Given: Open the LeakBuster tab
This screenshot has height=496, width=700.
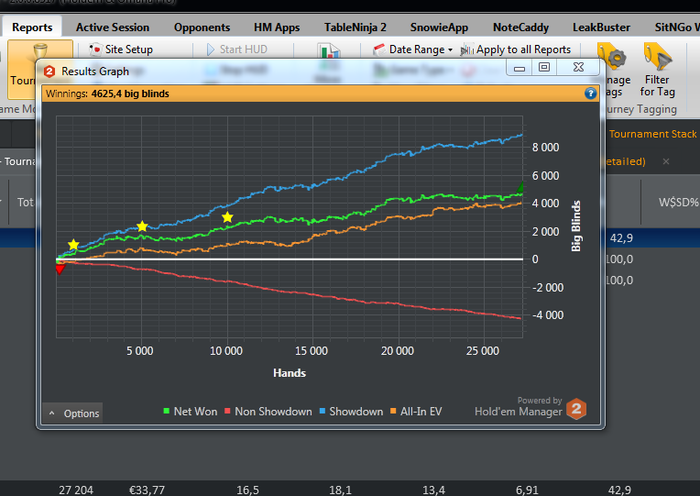Looking at the screenshot, I should click(601, 27).
